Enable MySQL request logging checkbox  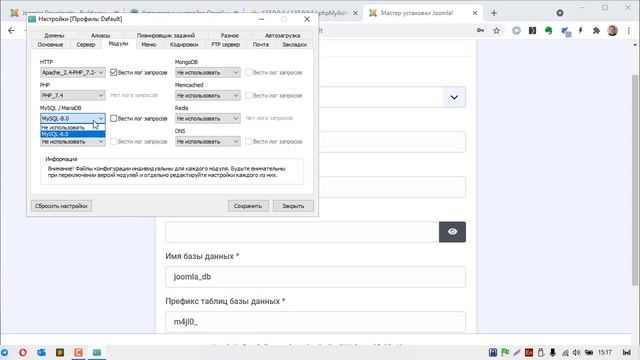click(x=113, y=118)
